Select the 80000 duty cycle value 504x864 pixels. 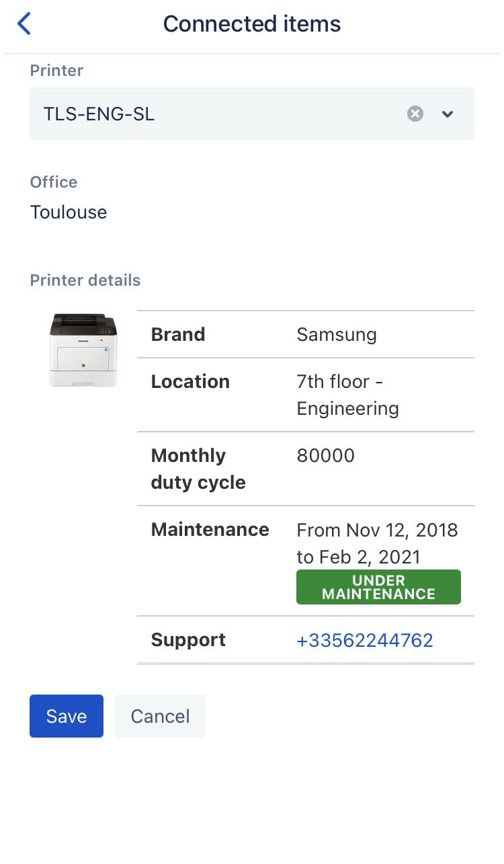click(x=325, y=455)
